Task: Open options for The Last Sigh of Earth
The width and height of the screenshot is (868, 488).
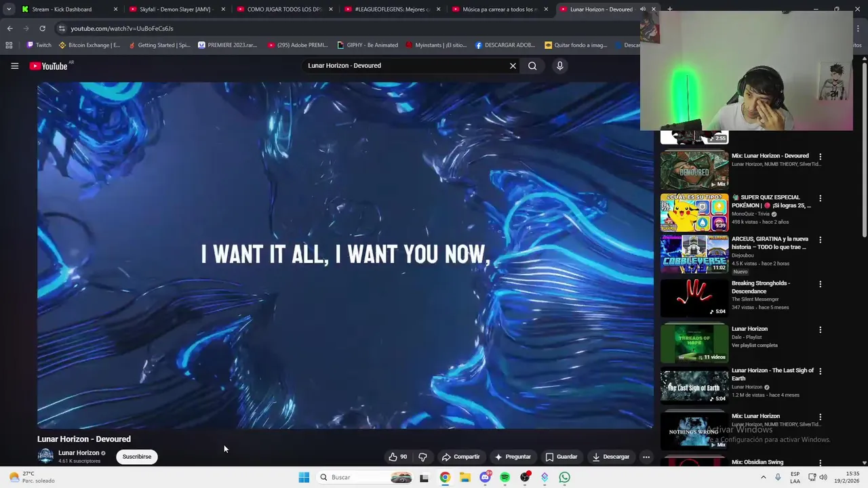Action: point(820,371)
